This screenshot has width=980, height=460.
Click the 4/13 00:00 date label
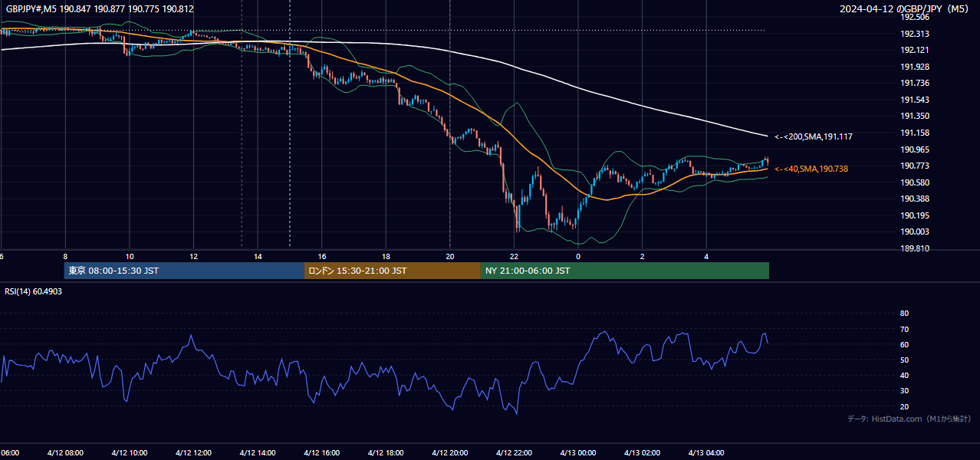[x=578, y=452]
